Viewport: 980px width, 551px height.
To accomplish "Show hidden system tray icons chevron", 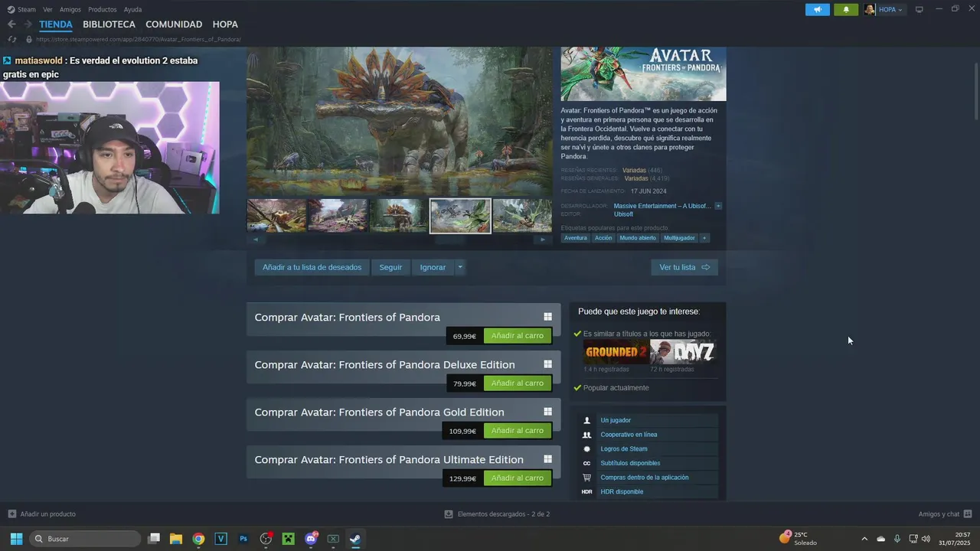I will [864, 539].
